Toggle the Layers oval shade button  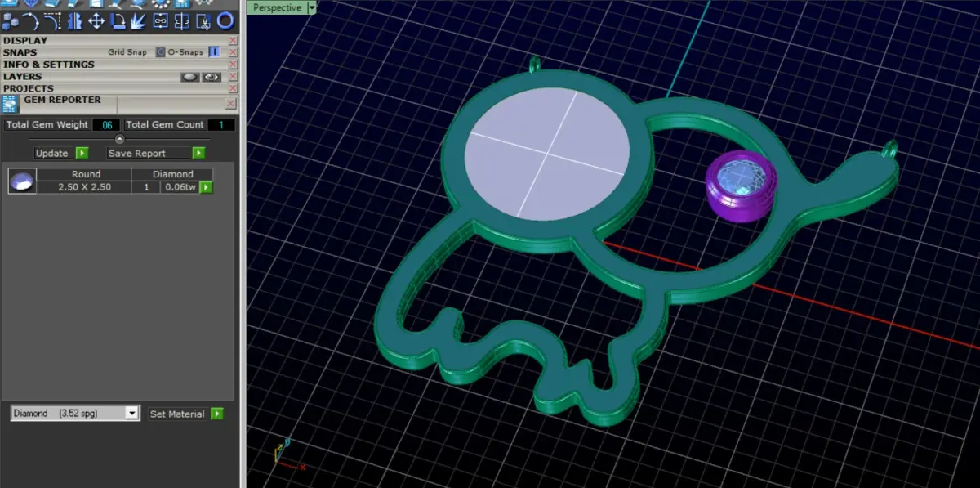click(189, 77)
